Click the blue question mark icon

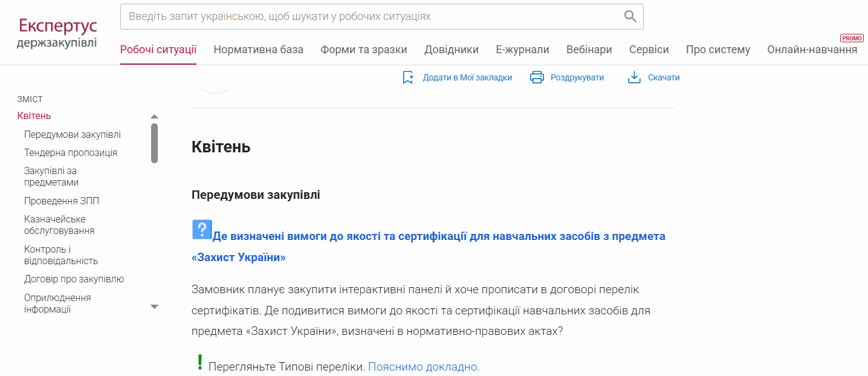coord(202,230)
